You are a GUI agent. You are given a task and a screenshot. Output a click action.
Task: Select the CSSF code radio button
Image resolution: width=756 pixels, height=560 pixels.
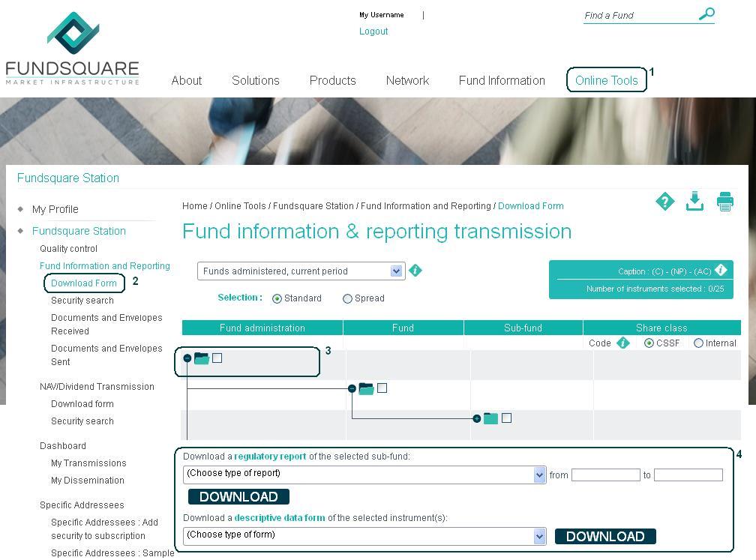coord(649,343)
